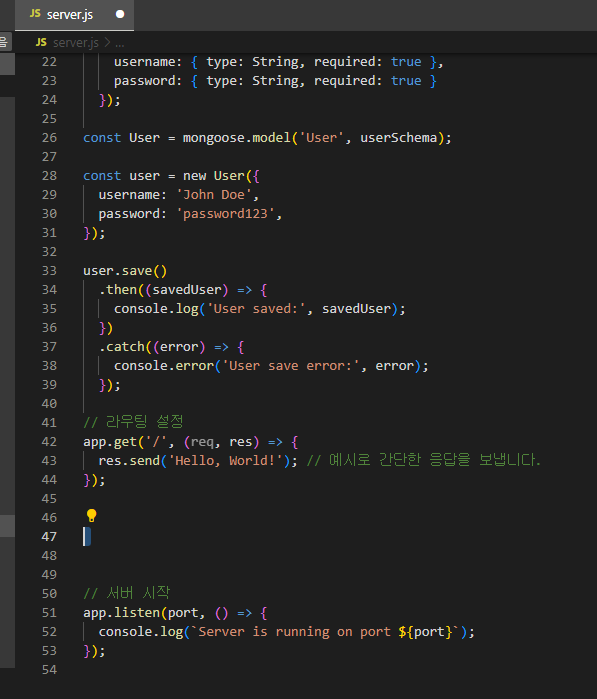Click 'username:' on line 22
Screen dimensions: 597x699
point(148,62)
